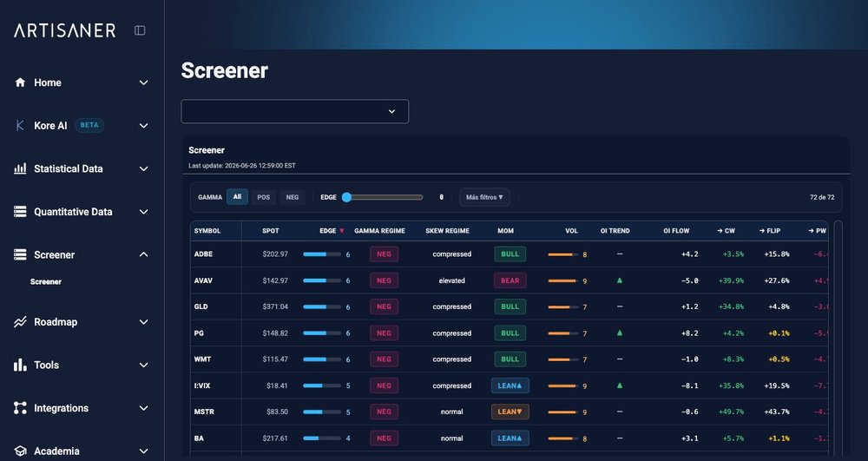868x461 pixels.
Task: Click the LEAN down badge for MSTR
Action: click(x=510, y=412)
